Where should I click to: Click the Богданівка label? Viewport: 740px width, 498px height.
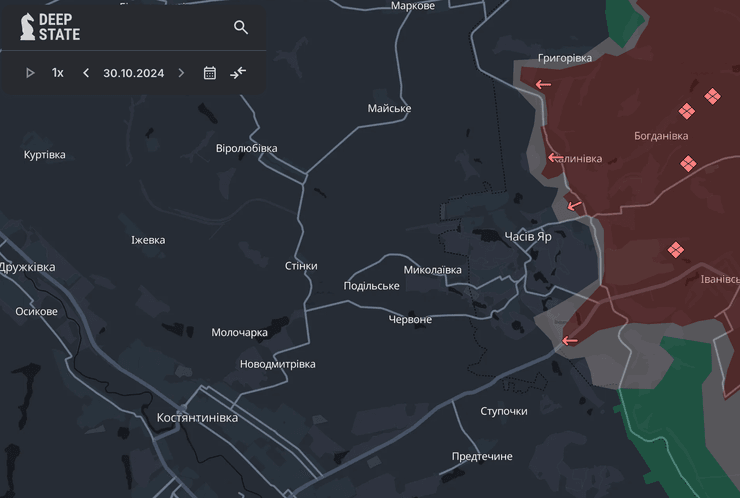click(x=661, y=136)
